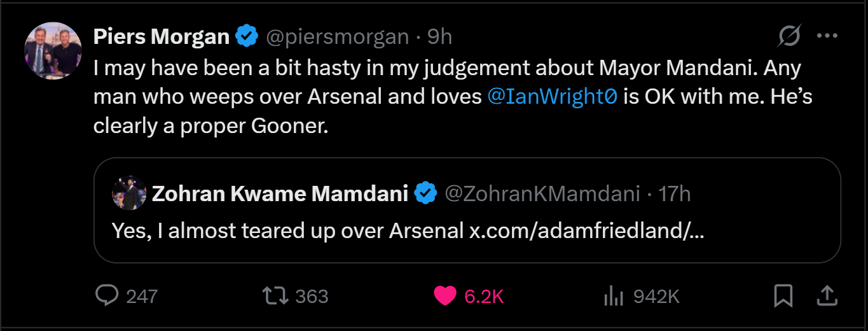Viewport: 868px width, 331px height.
Task: Click the 17h quoted post timestamp
Action: tap(675, 194)
